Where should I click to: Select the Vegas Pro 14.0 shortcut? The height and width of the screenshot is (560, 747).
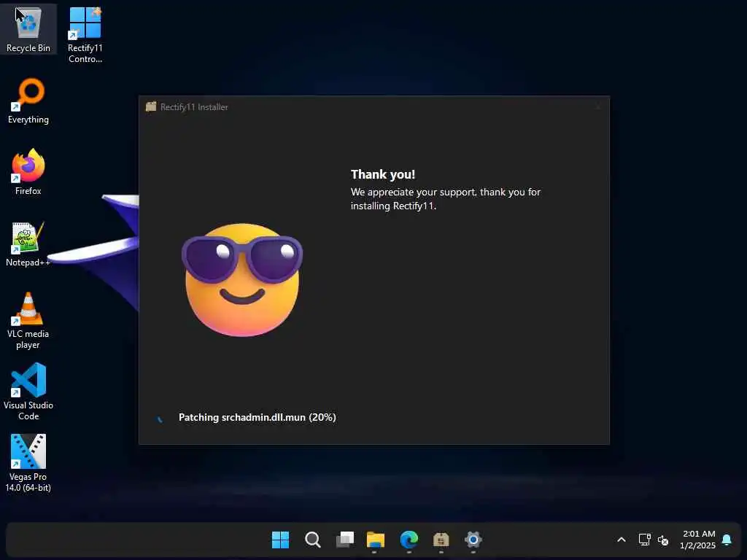[x=28, y=463]
